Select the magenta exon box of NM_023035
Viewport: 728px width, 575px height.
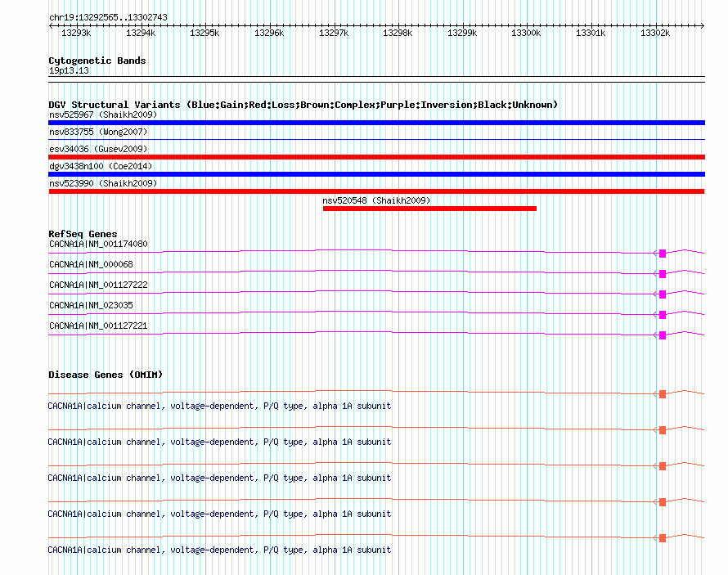pyautogui.click(x=663, y=315)
